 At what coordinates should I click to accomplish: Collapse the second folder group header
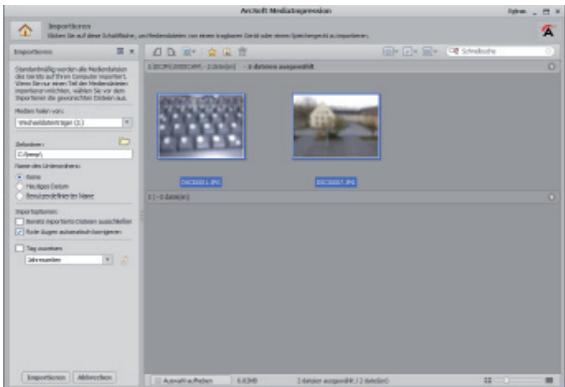(x=551, y=197)
